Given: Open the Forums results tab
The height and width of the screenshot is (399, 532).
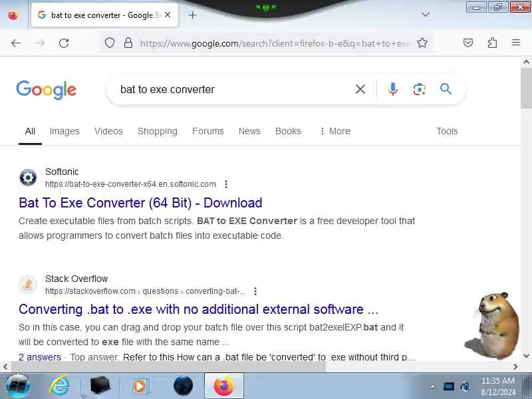Looking at the screenshot, I should 208,131.
